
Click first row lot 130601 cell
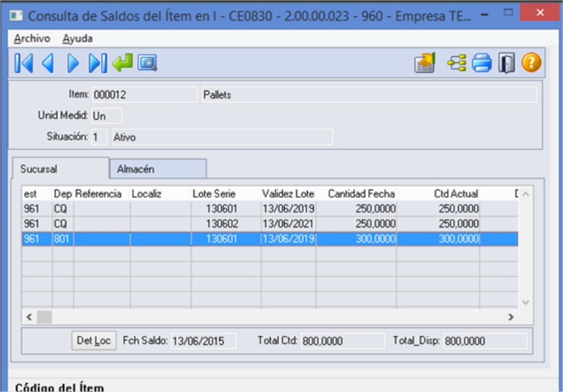click(x=227, y=209)
